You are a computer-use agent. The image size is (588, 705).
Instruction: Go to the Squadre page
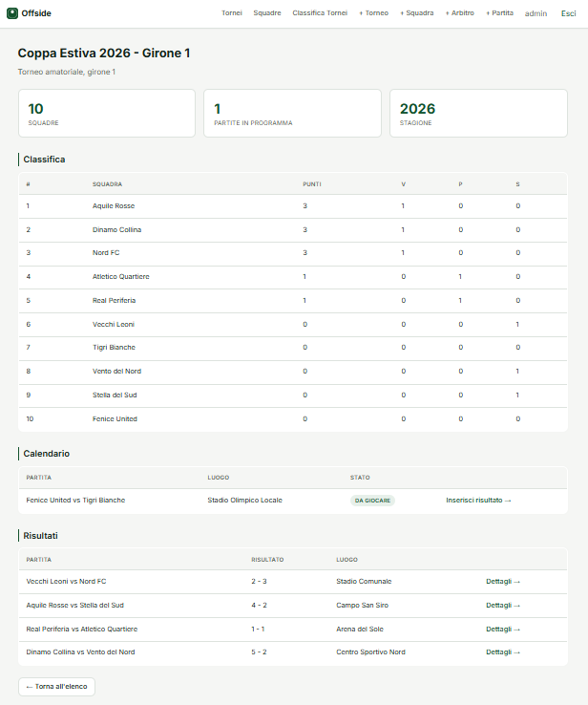point(267,13)
